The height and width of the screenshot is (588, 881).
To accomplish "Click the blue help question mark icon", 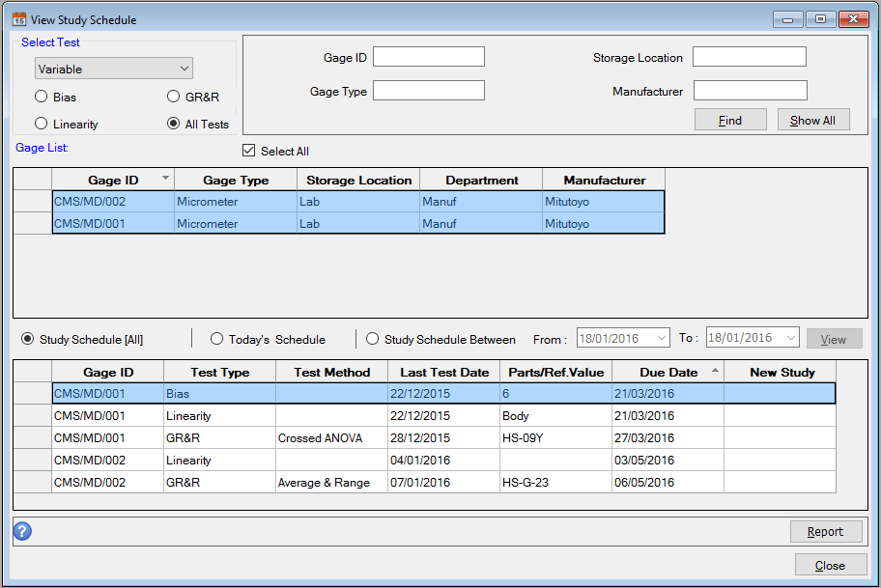I will (22, 531).
